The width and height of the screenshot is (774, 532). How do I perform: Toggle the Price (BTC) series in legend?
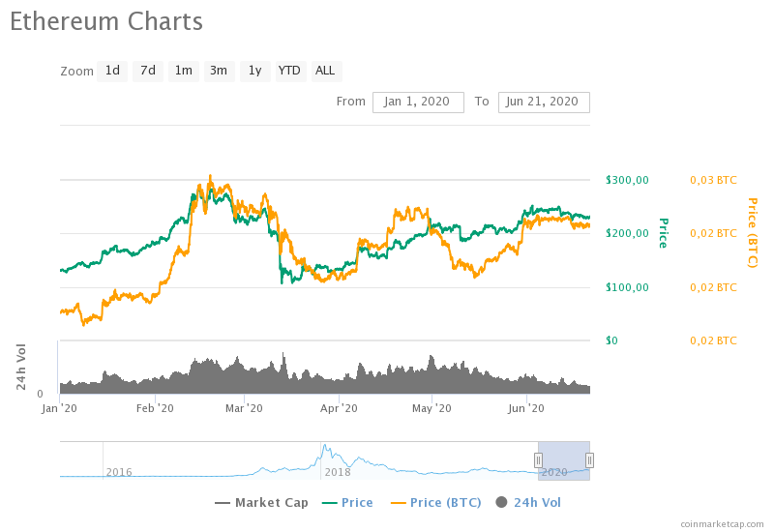tap(436, 503)
